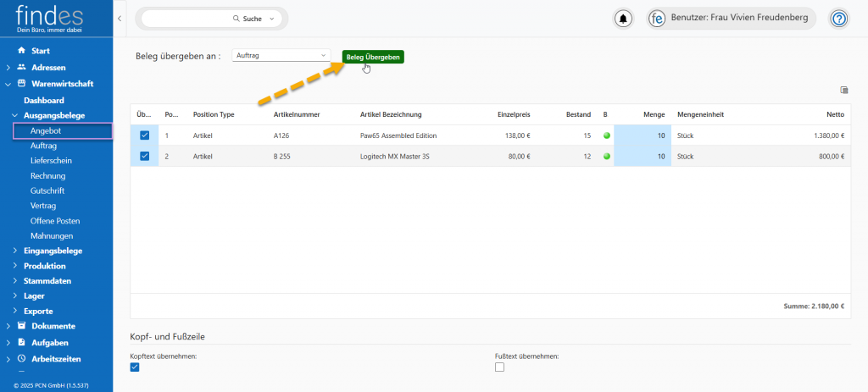The height and width of the screenshot is (392, 868).
Task: Open the Beleg übergeben an dropdown
Action: (281, 55)
